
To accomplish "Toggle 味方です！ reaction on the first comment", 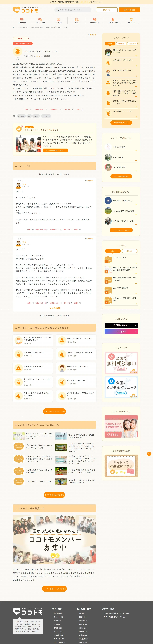I will coord(68,229).
